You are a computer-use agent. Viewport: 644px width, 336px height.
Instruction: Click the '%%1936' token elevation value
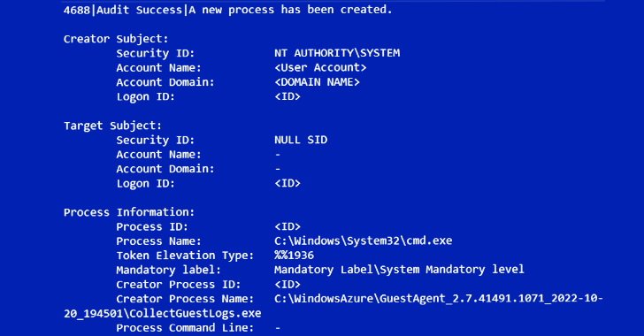tap(294, 256)
